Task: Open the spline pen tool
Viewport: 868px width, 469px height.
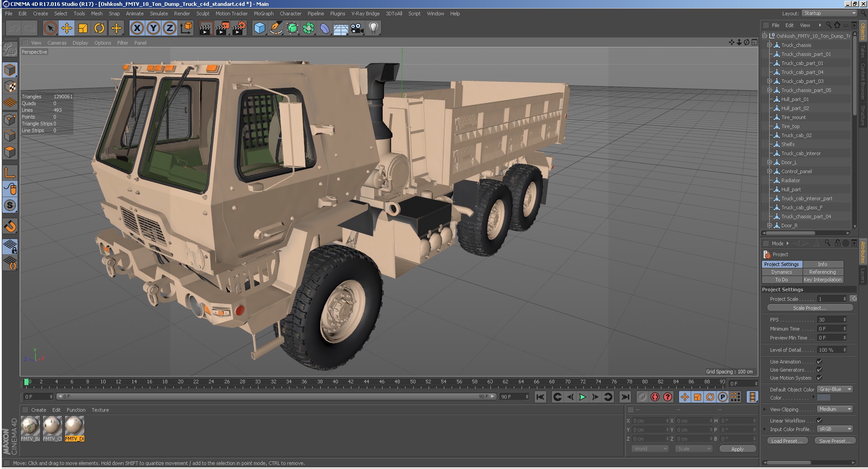Action: 276,28
